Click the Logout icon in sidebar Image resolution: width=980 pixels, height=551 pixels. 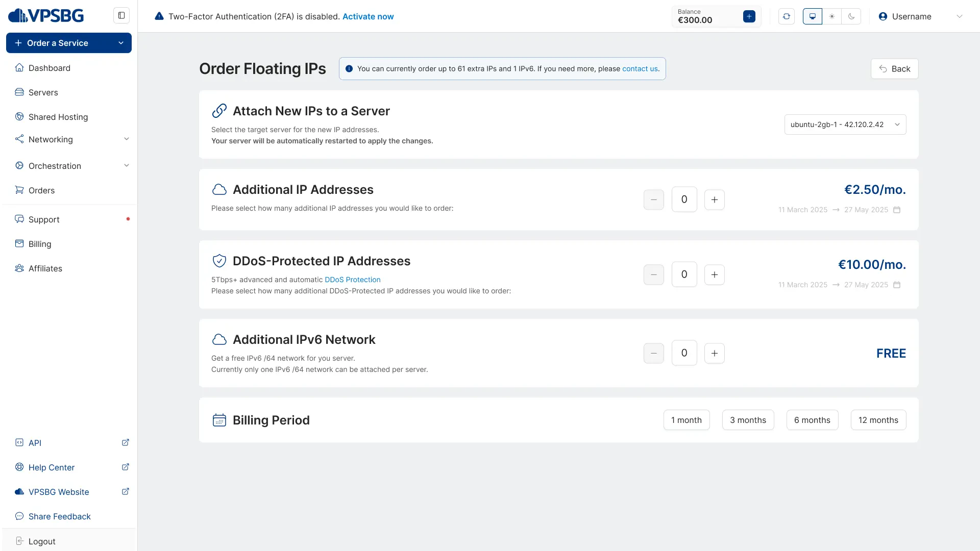point(19,541)
